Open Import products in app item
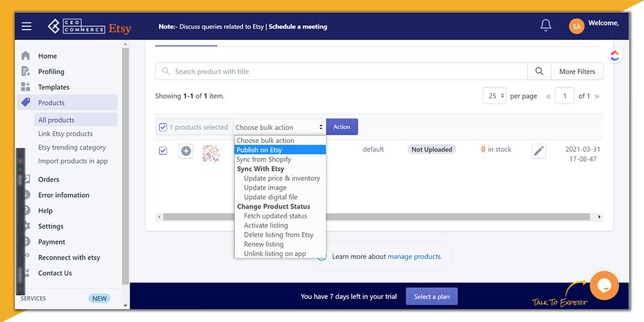The height and width of the screenshot is (322, 644). click(73, 161)
